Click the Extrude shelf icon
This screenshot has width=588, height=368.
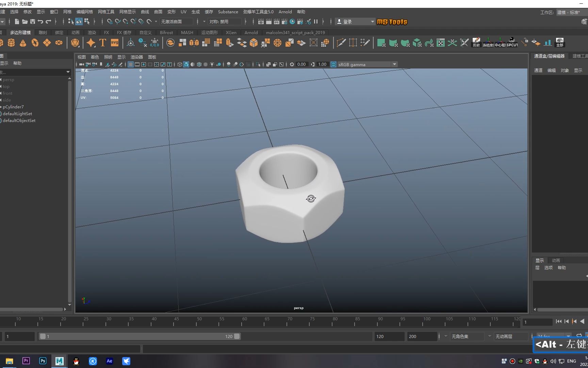point(230,43)
